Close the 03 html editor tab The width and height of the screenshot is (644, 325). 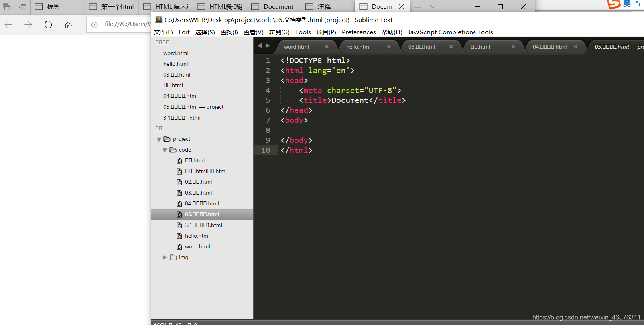pyautogui.click(x=451, y=47)
